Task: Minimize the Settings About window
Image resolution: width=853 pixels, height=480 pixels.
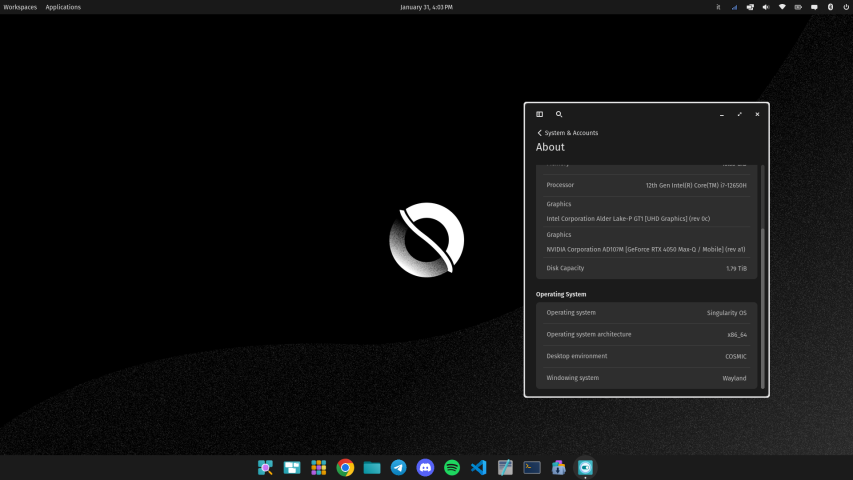Action: pos(722,114)
